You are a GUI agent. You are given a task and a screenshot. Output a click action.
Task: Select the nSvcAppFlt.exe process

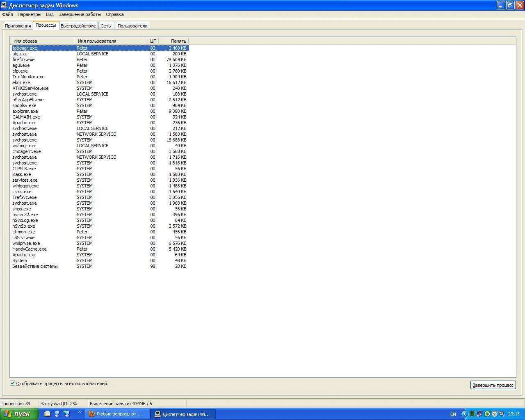tap(100, 100)
